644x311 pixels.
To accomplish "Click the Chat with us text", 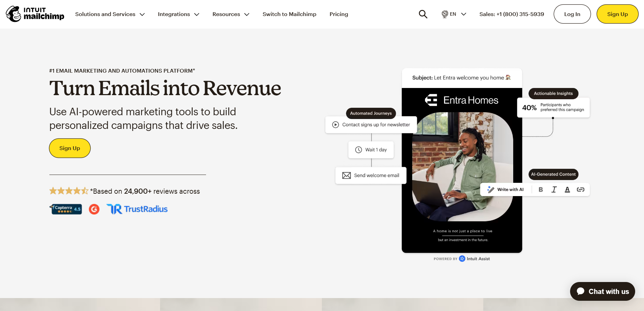I will (609, 291).
